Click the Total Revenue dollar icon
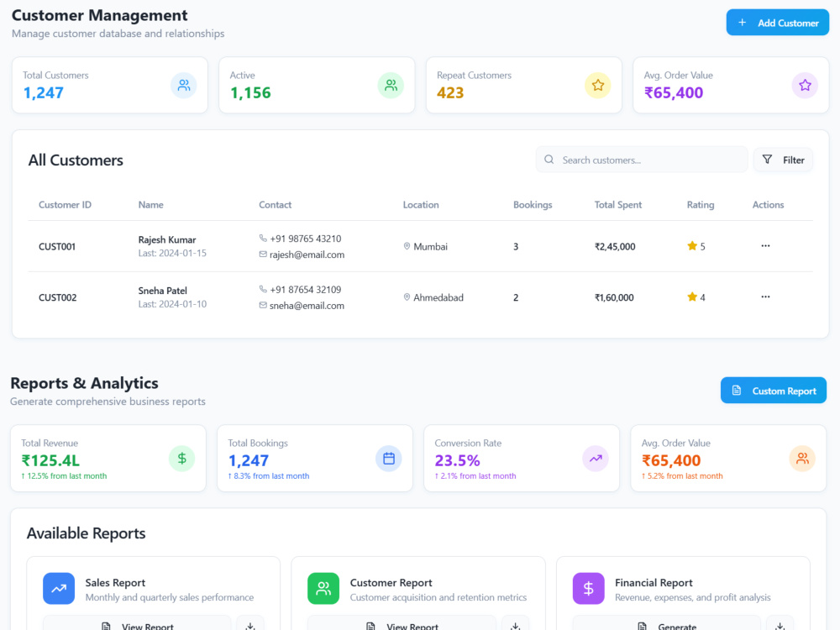Viewport: 840px width, 630px height. 181,459
